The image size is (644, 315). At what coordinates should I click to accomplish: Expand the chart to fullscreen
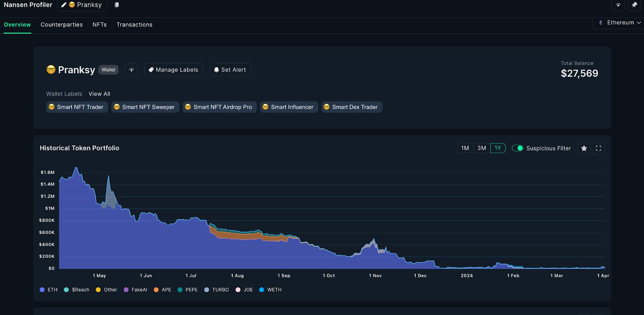pyautogui.click(x=599, y=148)
